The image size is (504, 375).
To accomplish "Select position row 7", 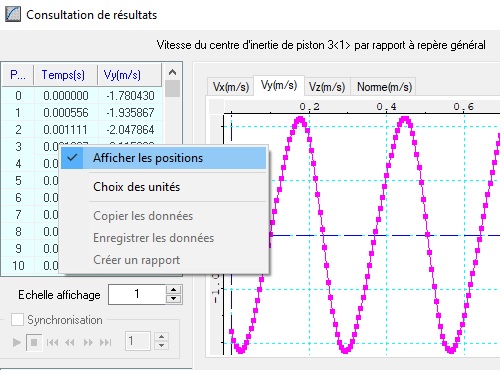I will click(x=18, y=215).
